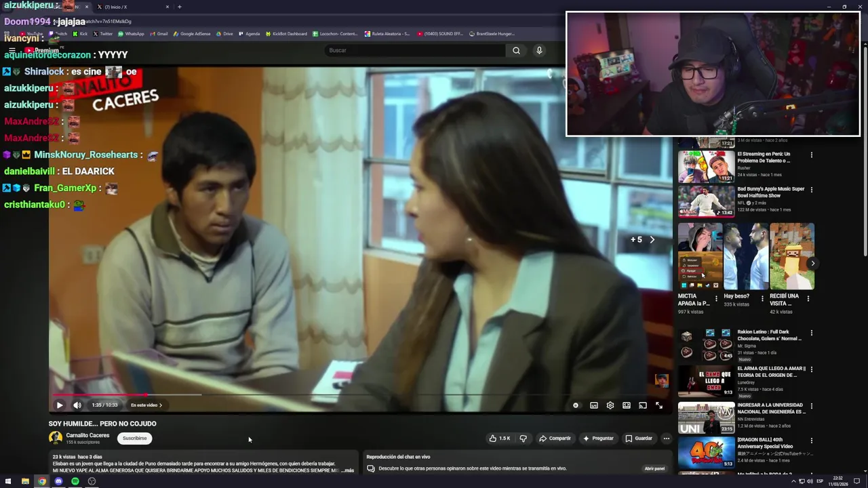This screenshot has width=868, height=488.
Task: Toggle the autoplay switch in player
Action: point(576,405)
